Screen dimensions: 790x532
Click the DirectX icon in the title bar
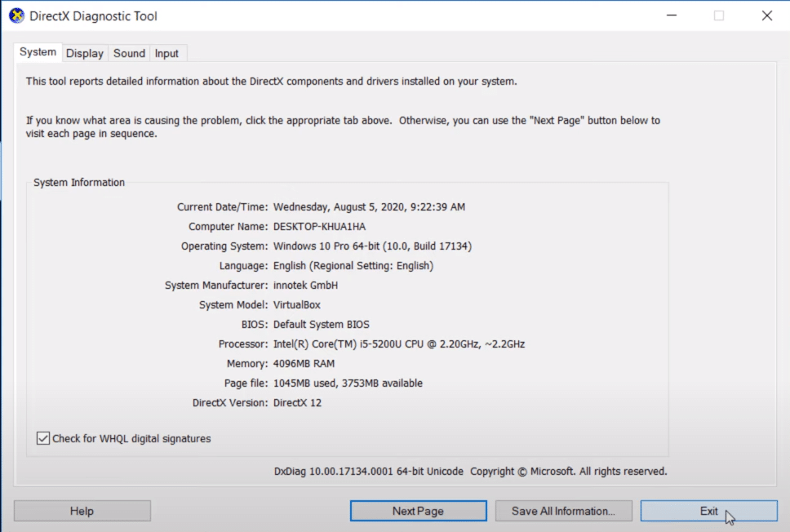point(16,15)
